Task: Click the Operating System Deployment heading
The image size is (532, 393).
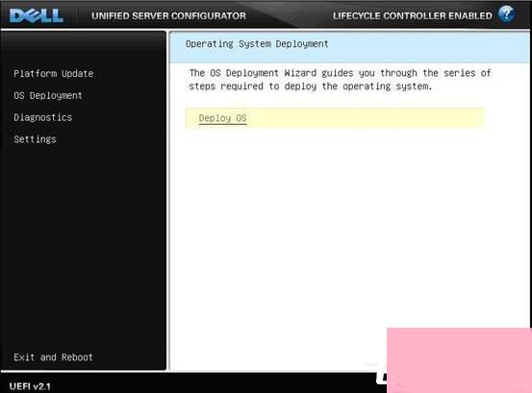Action: (257, 44)
